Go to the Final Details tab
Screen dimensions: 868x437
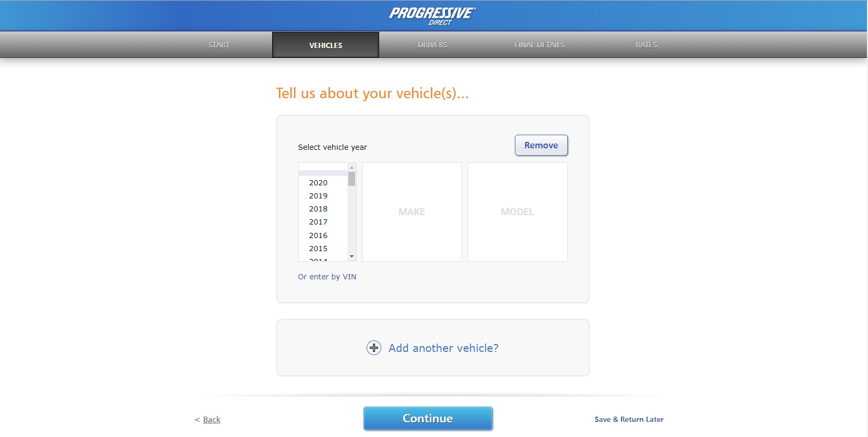[539, 45]
